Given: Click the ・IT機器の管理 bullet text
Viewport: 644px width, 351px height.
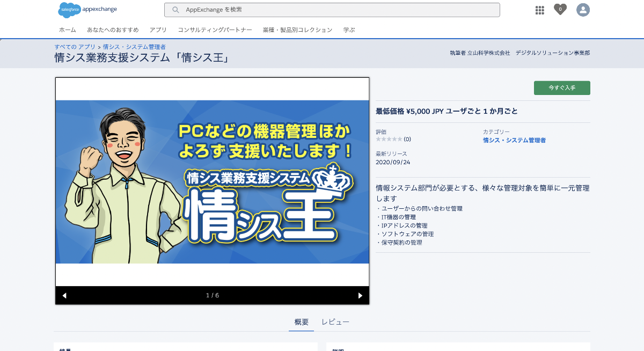Looking at the screenshot, I should point(396,217).
